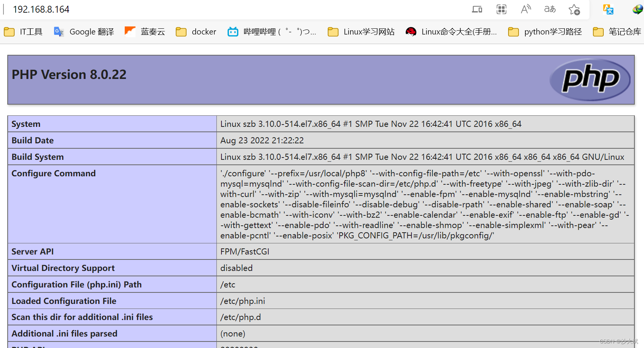The image size is (644, 348).
Task: Click the /etc/php.d scan directory value
Action: (x=241, y=317)
